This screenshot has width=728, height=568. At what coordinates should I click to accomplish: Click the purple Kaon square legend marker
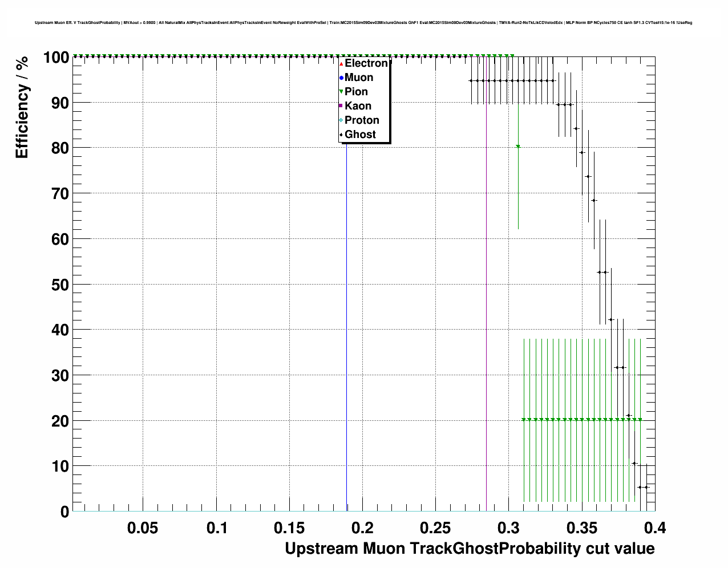tap(341, 106)
